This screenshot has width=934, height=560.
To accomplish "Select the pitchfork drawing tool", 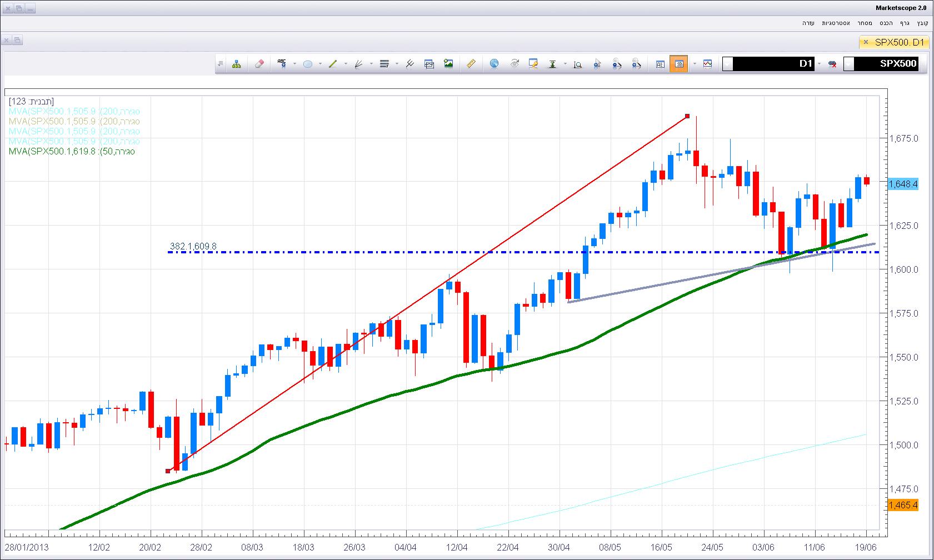I will coord(410,64).
